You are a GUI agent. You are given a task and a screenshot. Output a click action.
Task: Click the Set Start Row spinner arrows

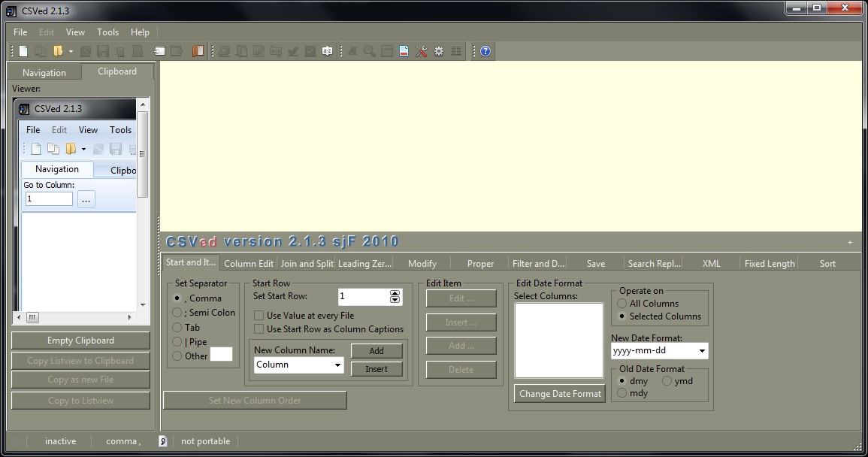(x=395, y=297)
